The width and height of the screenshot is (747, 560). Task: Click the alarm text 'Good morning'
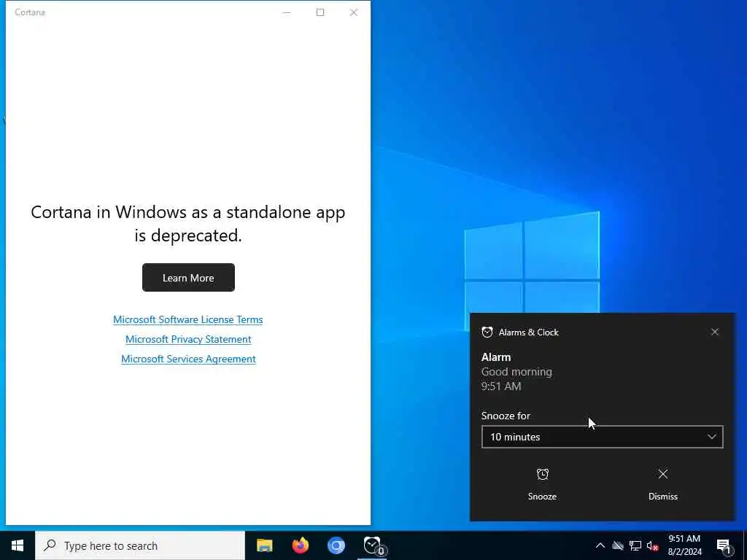click(x=516, y=372)
